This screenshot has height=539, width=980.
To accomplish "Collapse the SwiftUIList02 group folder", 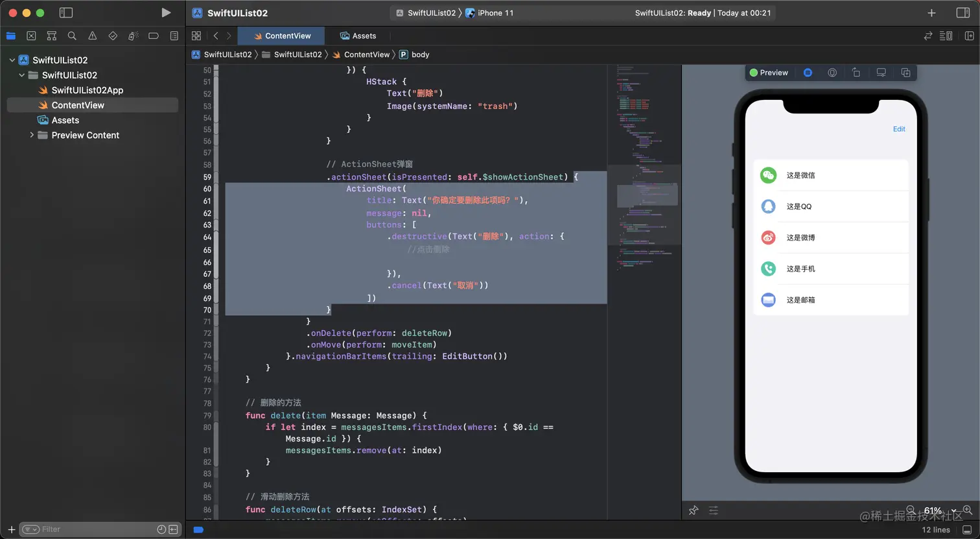I will pos(21,75).
